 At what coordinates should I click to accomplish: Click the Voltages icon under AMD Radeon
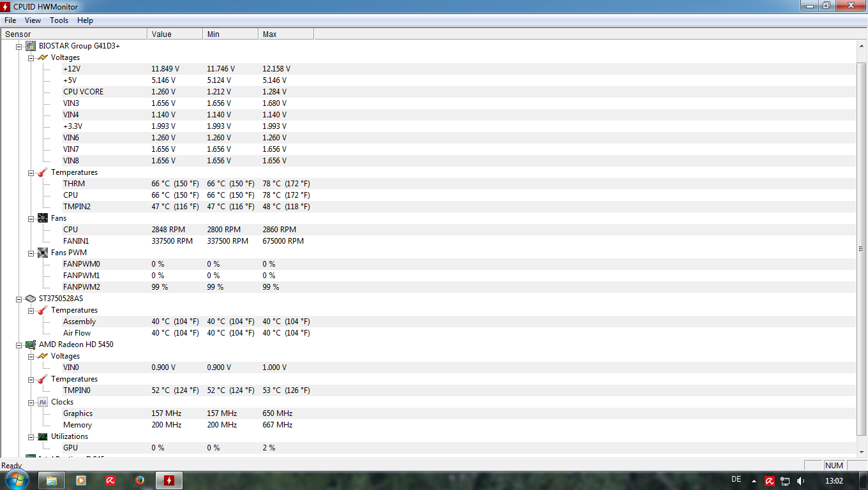coord(43,356)
